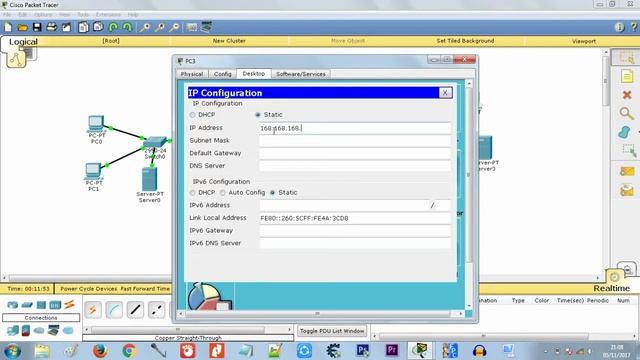Click the connections list horizontal scrollbar
Viewport: 640px width, 360px height.
pyautogui.click(x=189, y=329)
